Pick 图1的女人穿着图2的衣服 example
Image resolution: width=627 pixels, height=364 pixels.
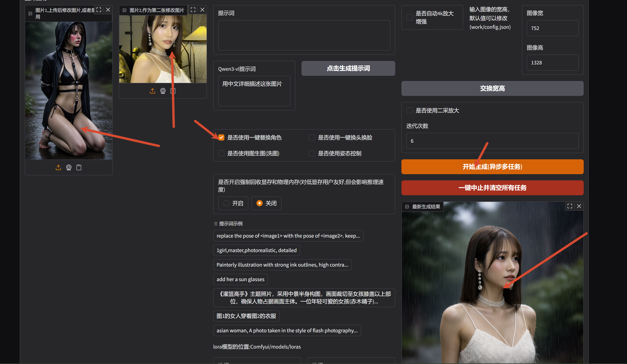click(246, 316)
